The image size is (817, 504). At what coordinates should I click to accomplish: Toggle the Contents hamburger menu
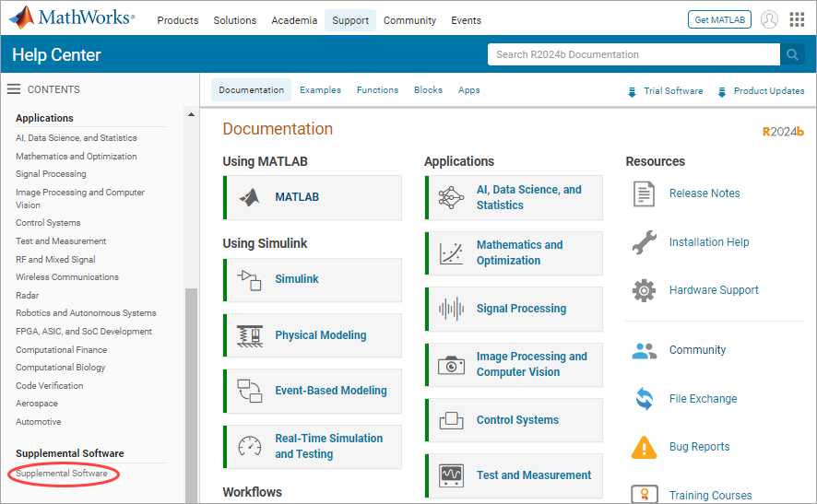(14, 89)
